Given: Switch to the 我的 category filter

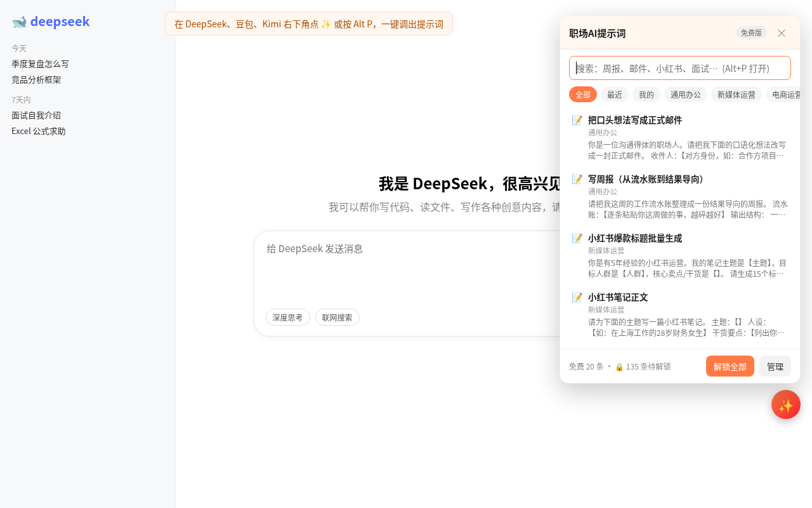Looking at the screenshot, I should (646, 95).
